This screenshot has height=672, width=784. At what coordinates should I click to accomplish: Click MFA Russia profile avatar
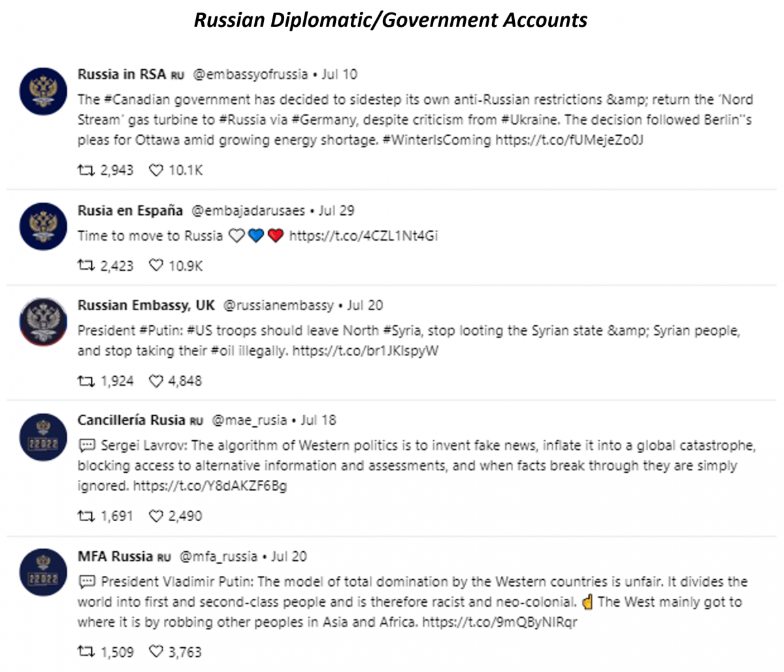click(43, 573)
